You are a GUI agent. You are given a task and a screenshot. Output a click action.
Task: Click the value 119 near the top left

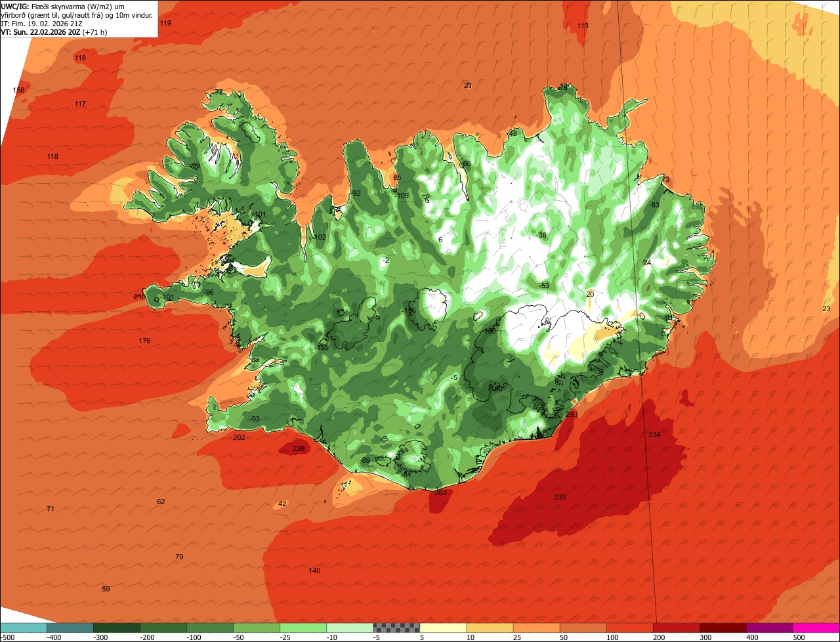click(165, 23)
